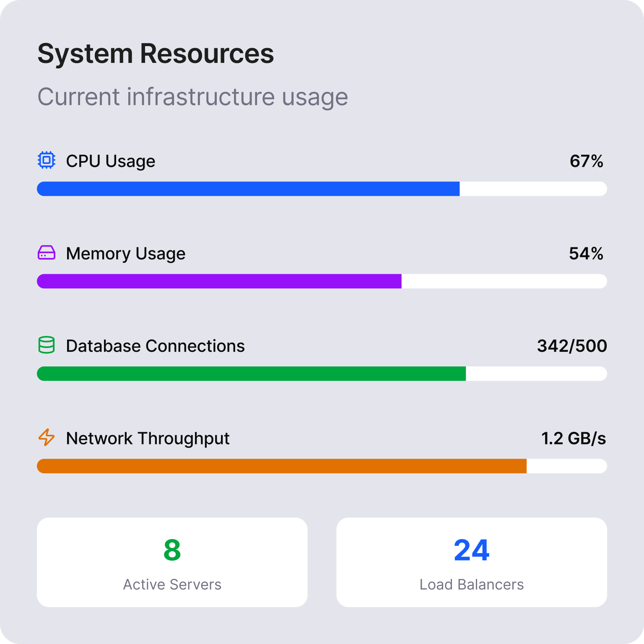Click the 1.2 GB/s throughput value
644x644 pixels.
(x=574, y=438)
